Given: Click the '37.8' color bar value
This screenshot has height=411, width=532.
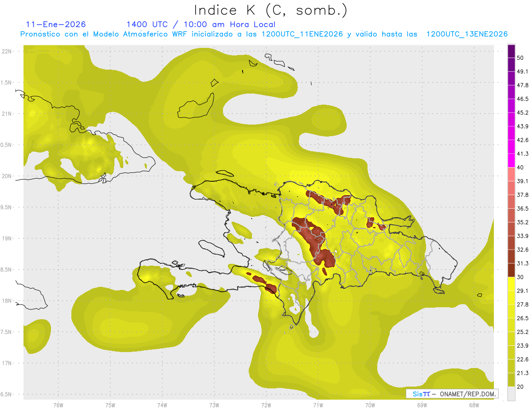Looking at the screenshot, I should point(523,195).
